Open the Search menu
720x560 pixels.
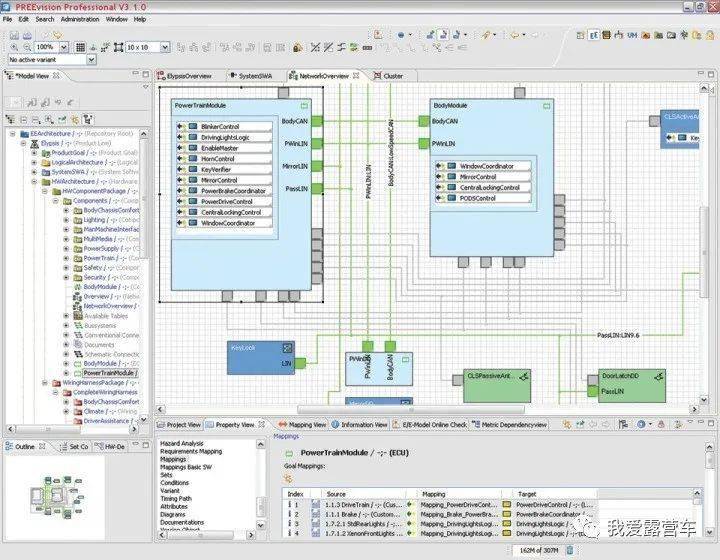point(45,19)
